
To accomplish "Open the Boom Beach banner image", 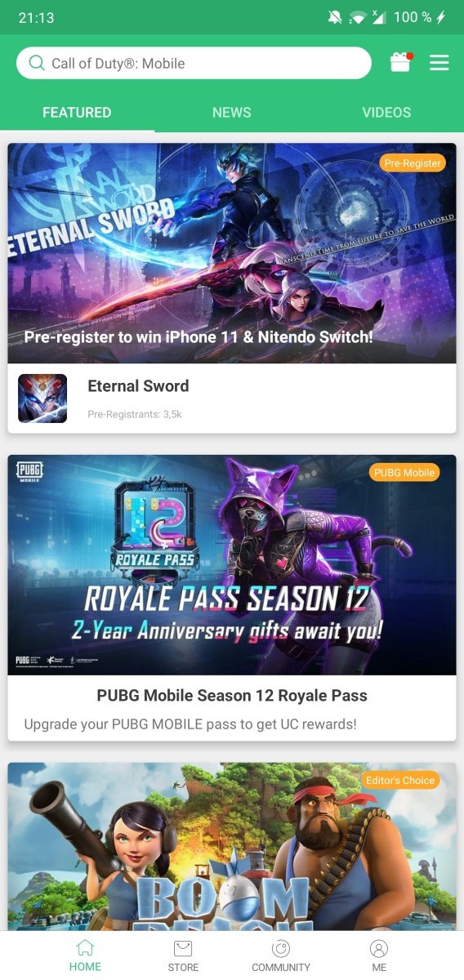I will click(x=232, y=847).
